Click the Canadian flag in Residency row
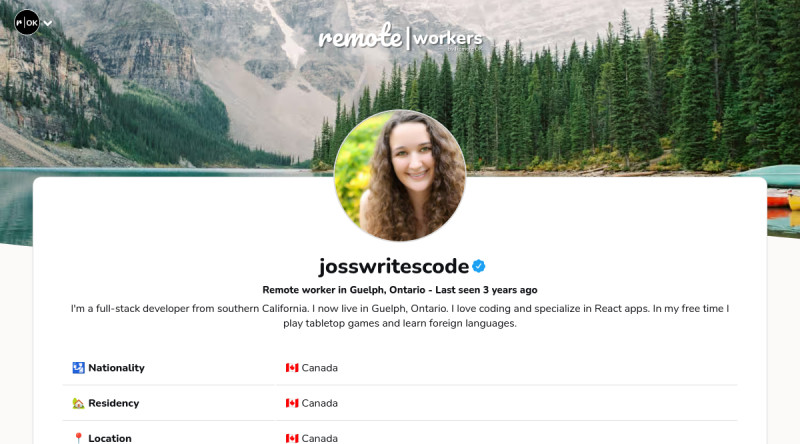Image resolution: width=800 pixels, height=444 pixels. coord(292,403)
